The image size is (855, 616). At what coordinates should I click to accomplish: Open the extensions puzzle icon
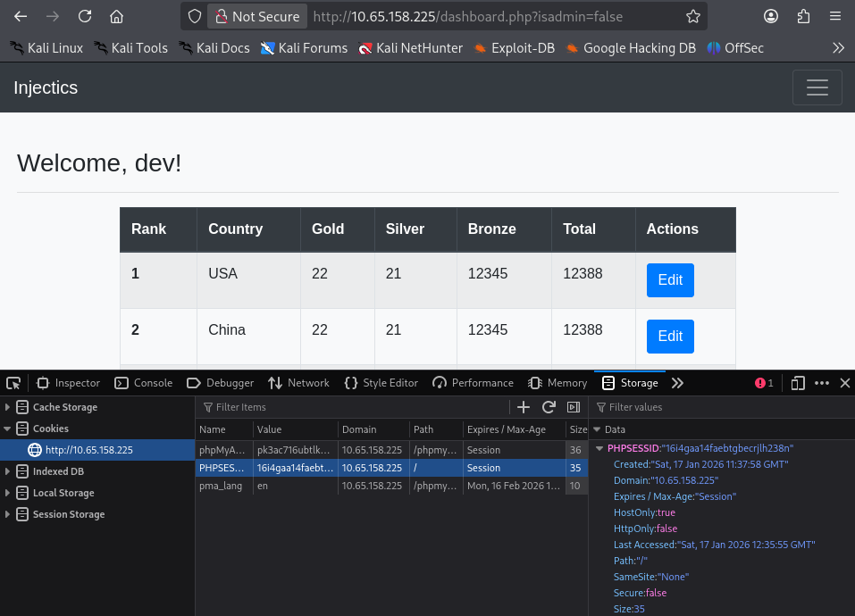coord(803,16)
